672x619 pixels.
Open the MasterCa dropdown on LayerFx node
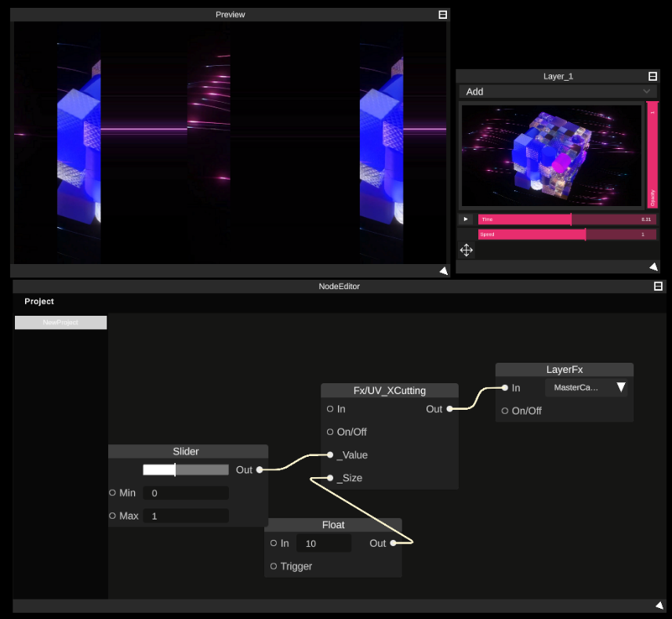pyautogui.click(x=586, y=387)
